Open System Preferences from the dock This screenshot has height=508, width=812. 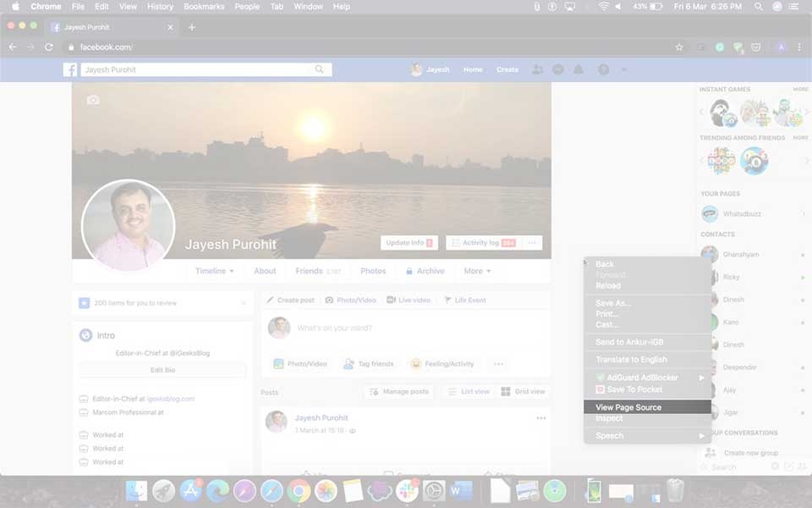click(434, 490)
